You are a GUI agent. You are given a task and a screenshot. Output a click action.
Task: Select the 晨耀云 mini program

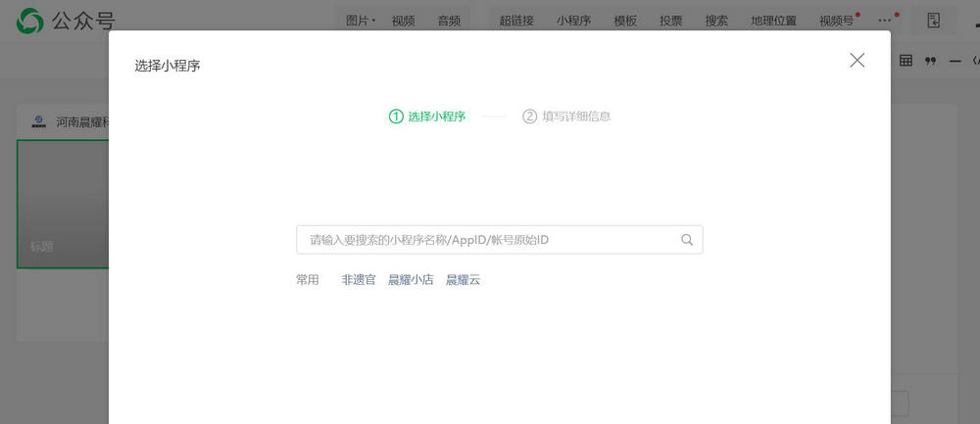click(464, 280)
